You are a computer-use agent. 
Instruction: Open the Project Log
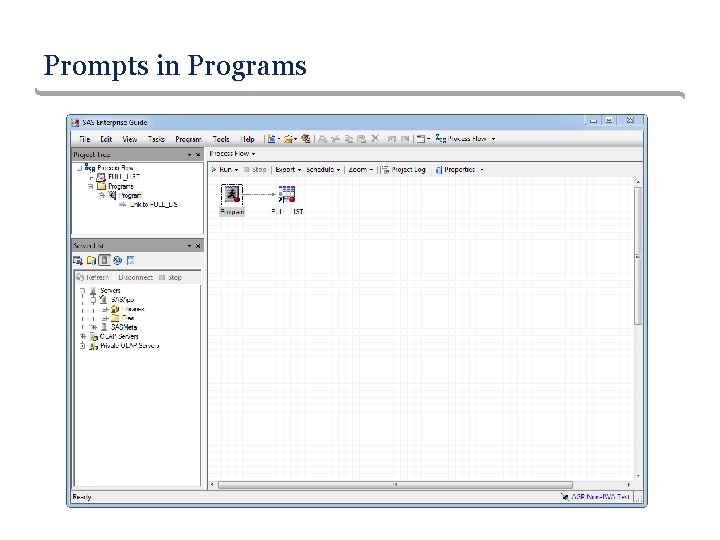click(404, 169)
